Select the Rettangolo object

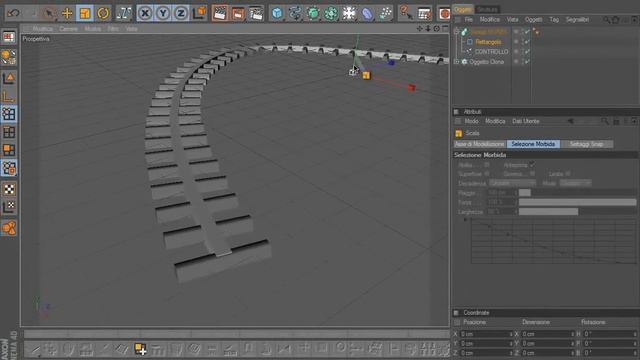click(x=488, y=42)
